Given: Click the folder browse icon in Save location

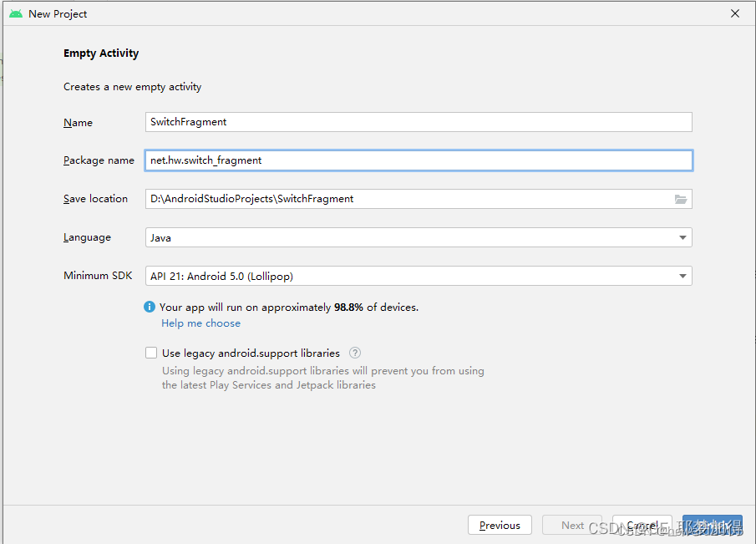Looking at the screenshot, I should [681, 199].
